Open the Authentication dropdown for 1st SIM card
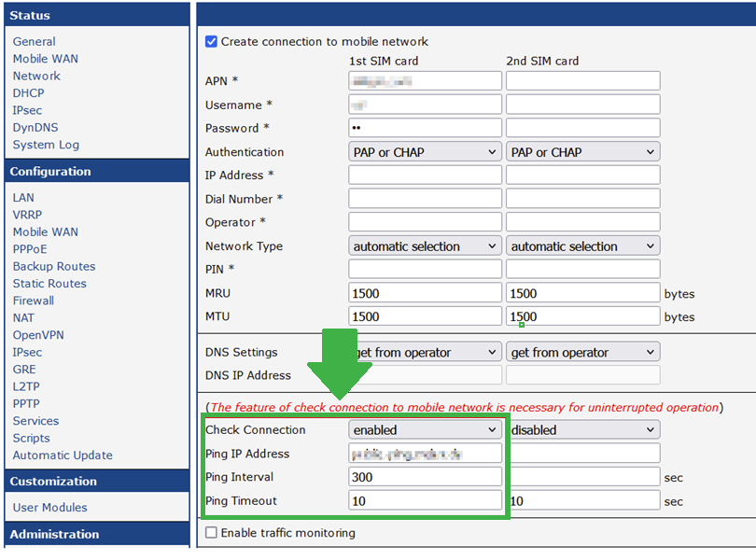 click(x=425, y=151)
